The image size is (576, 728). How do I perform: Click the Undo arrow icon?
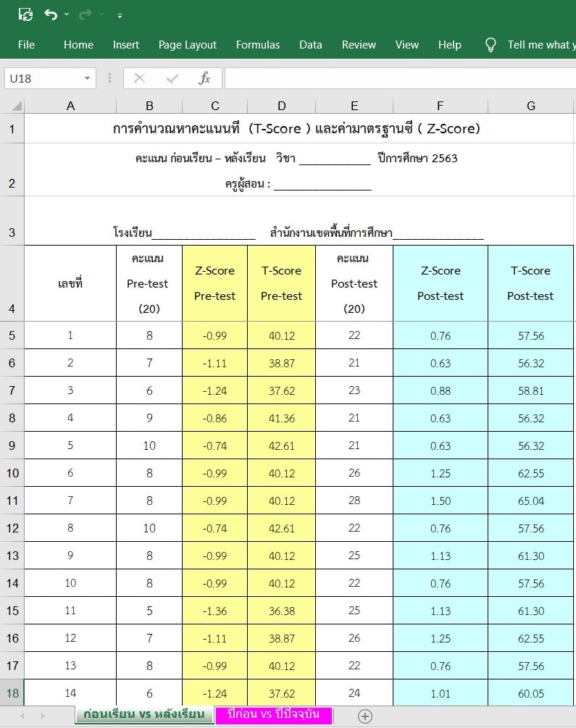click(x=51, y=15)
